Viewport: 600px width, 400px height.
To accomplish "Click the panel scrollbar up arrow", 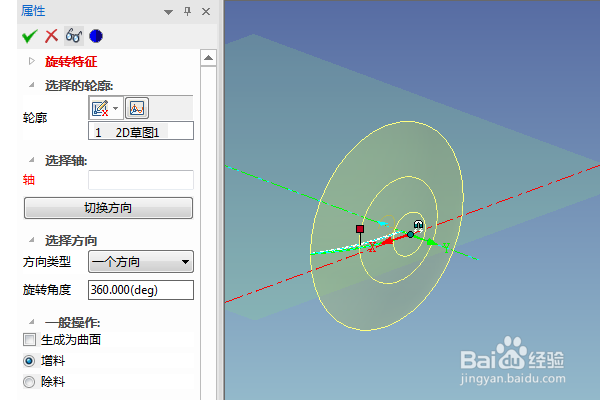I will (208, 58).
